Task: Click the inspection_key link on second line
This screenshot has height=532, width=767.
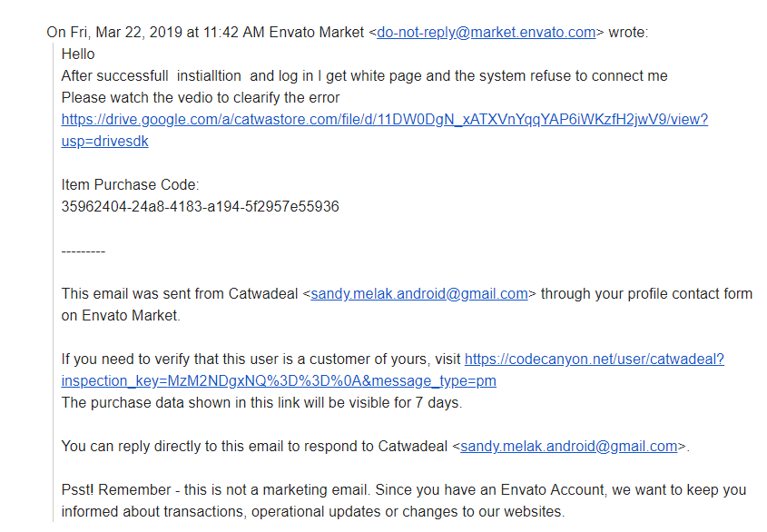Action: click(279, 381)
